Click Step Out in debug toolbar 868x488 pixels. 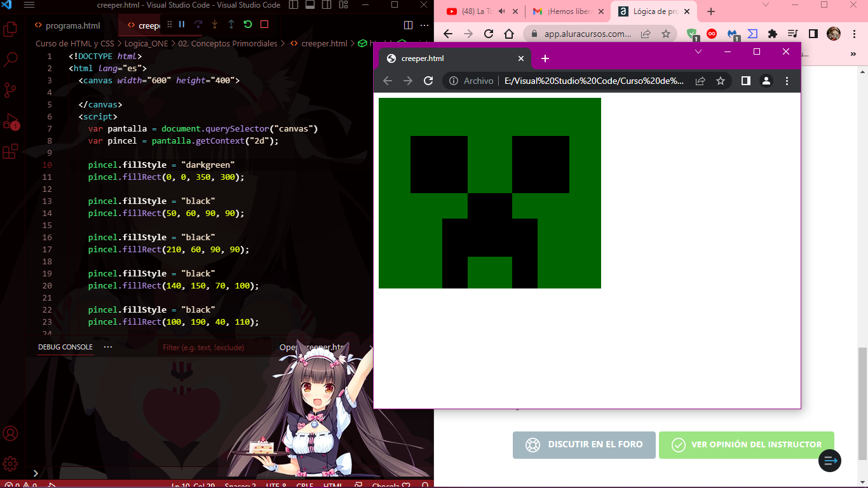[231, 25]
